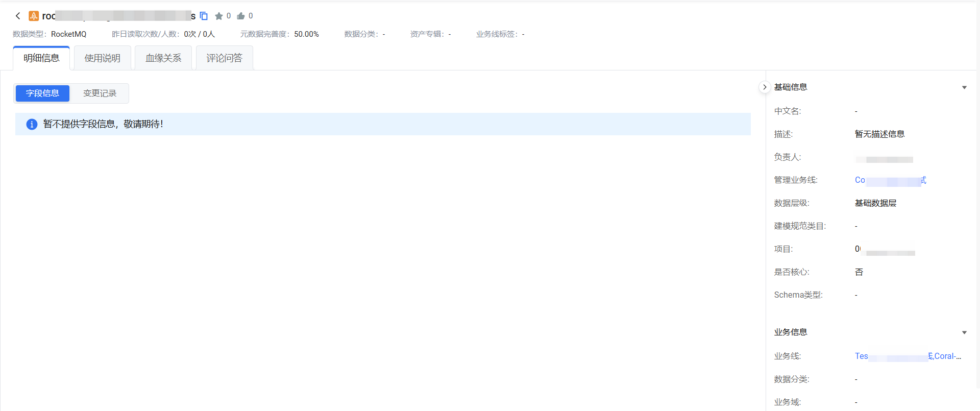980x411 pixels.
Task: Click the 基础数据层 data level value
Action: coord(875,203)
